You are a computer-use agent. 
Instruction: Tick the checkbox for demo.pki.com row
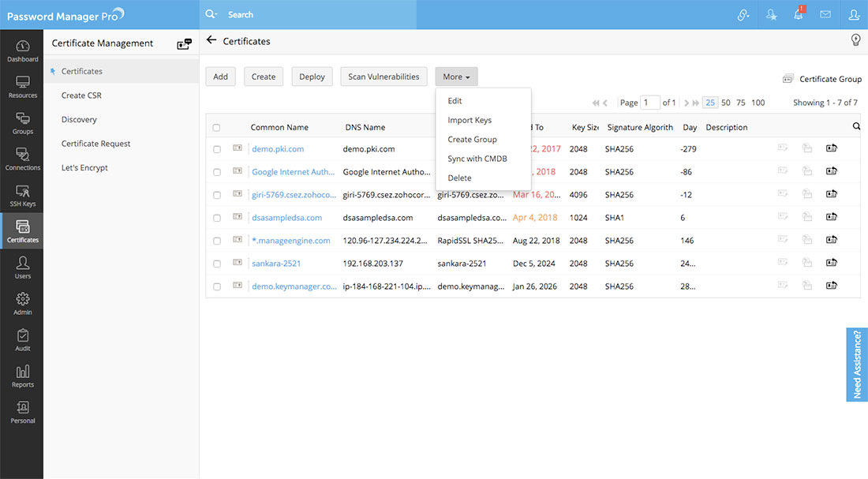coord(217,149)
